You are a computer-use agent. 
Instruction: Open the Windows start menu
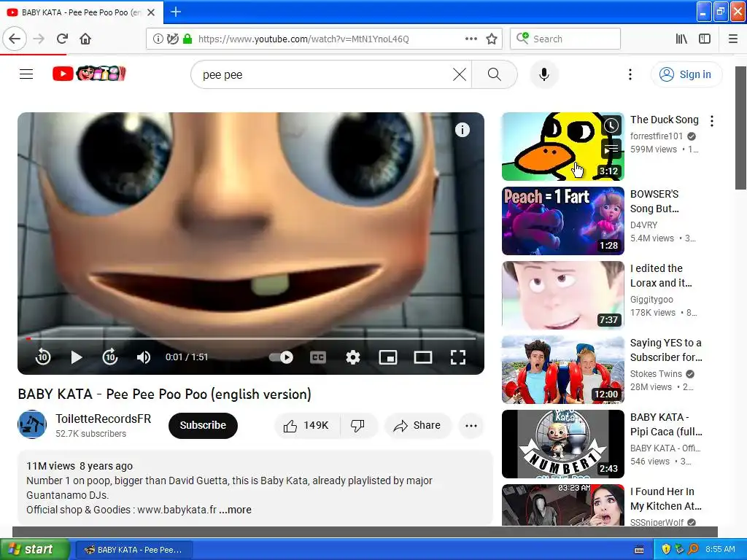(x=35, y=550)
